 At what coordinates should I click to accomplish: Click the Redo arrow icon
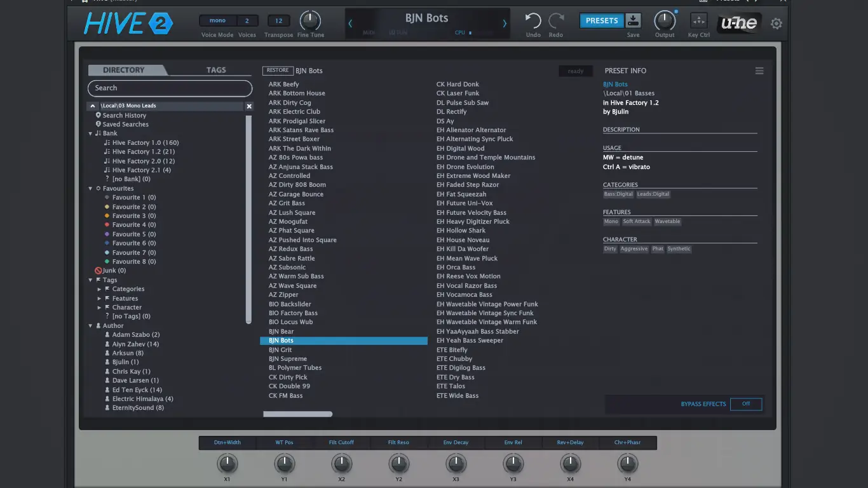tap(556, 21)
